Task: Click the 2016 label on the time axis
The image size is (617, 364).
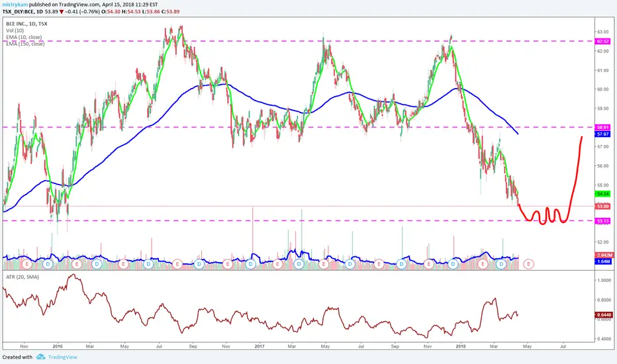Action: click(x=58, y=346)
